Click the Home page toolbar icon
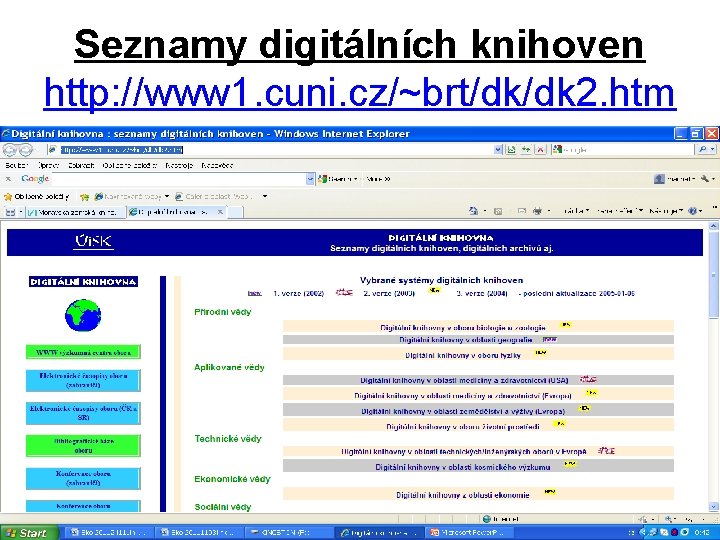Screen dimensions: 720x540 pyautogui.click(x=473, y=211)
